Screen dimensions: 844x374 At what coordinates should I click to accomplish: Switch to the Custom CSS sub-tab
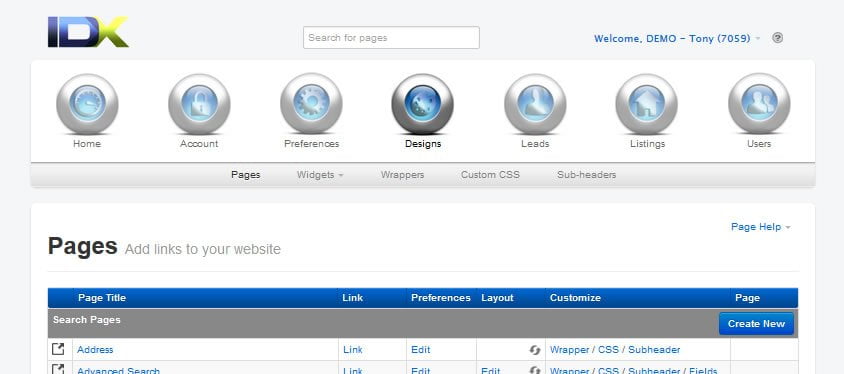[490, 175]
